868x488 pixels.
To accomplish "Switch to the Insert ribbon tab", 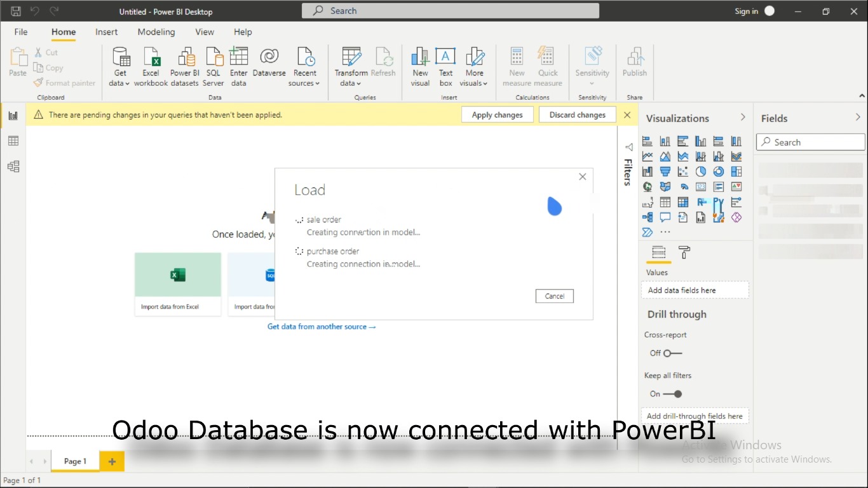I will [x=107, y=32].
